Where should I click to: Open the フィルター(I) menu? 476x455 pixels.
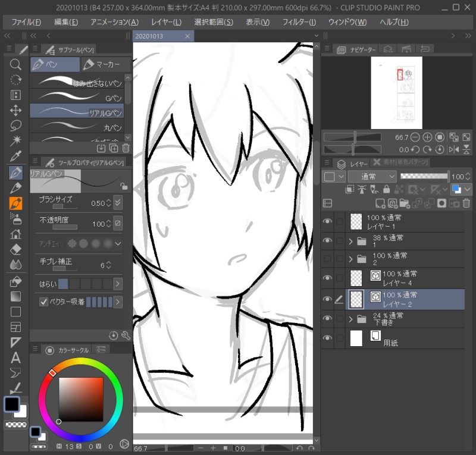click(x=299, y=22)
